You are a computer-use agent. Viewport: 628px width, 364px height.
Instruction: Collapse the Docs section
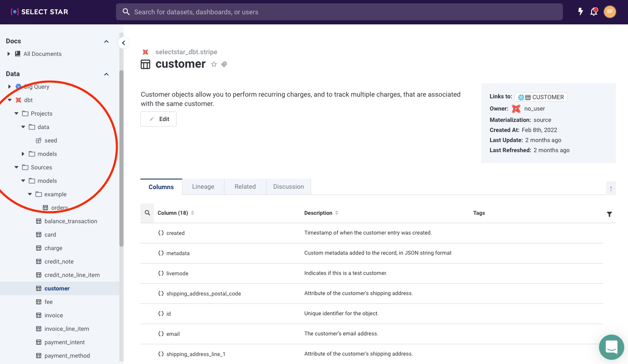coord(106,41)
